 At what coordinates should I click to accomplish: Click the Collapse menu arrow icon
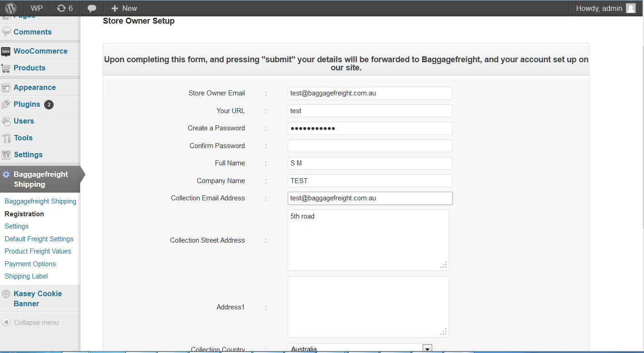click(x=6, y=322)
